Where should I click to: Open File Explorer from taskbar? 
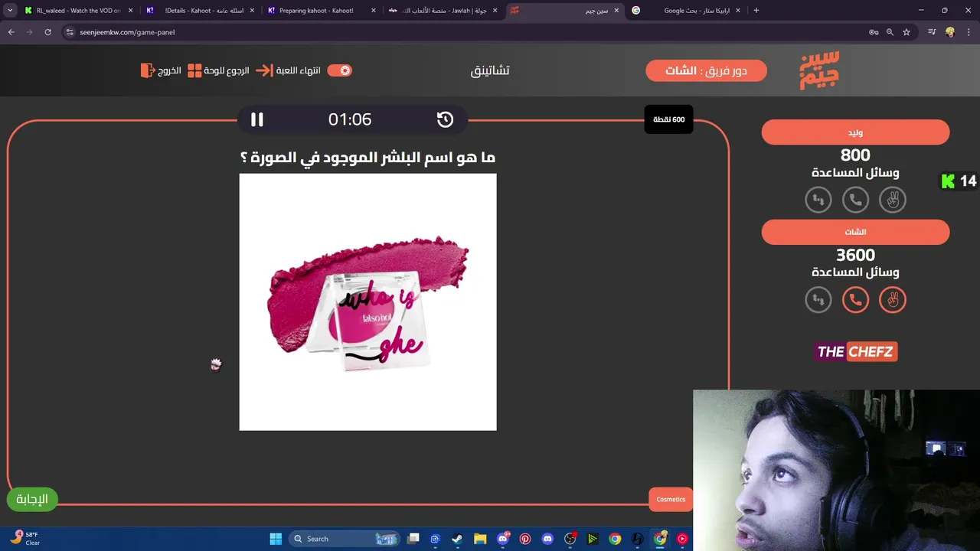(480, 539)
